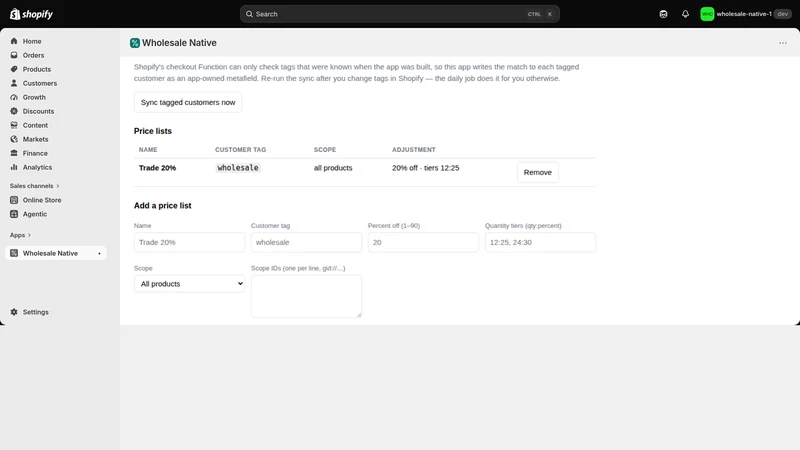Open the Online Store channel
This screenshot has height=450, width=800.
[x=42, y=200]
